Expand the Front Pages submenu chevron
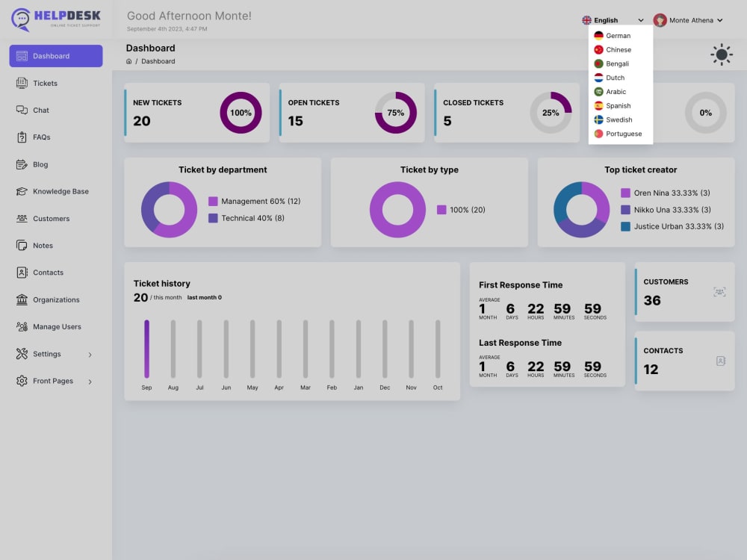 [x=90, y=382]
